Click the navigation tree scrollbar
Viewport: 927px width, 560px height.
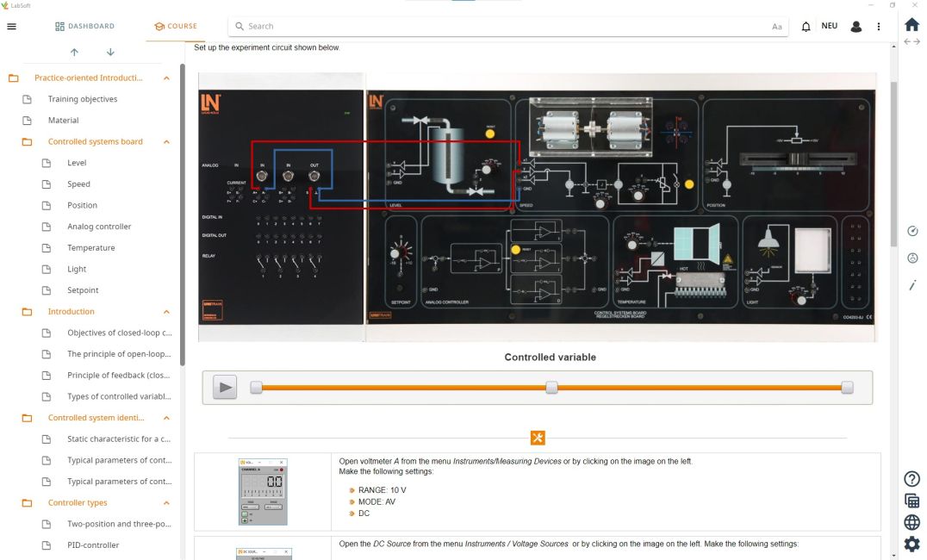coord(183,215)
